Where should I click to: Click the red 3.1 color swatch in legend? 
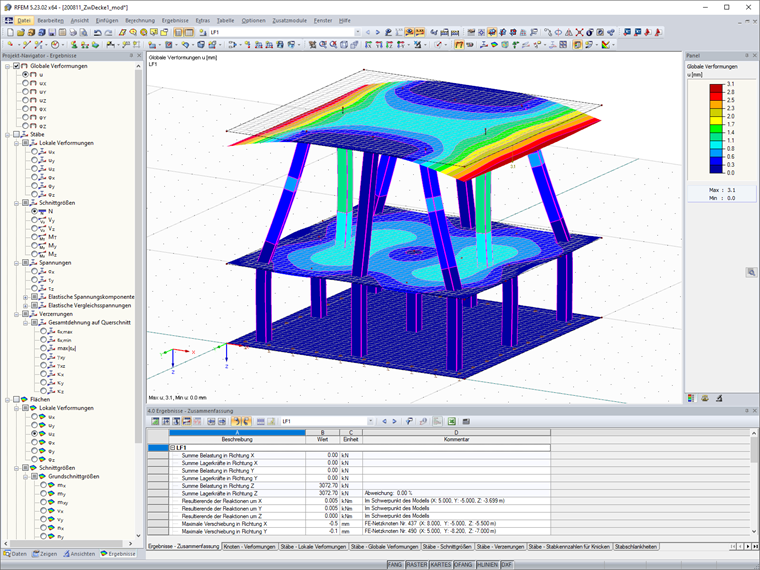(716, 88)
